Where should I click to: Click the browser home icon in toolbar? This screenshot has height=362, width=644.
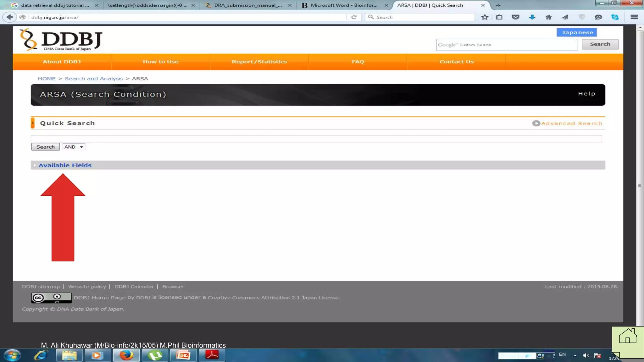pos(548,17)
